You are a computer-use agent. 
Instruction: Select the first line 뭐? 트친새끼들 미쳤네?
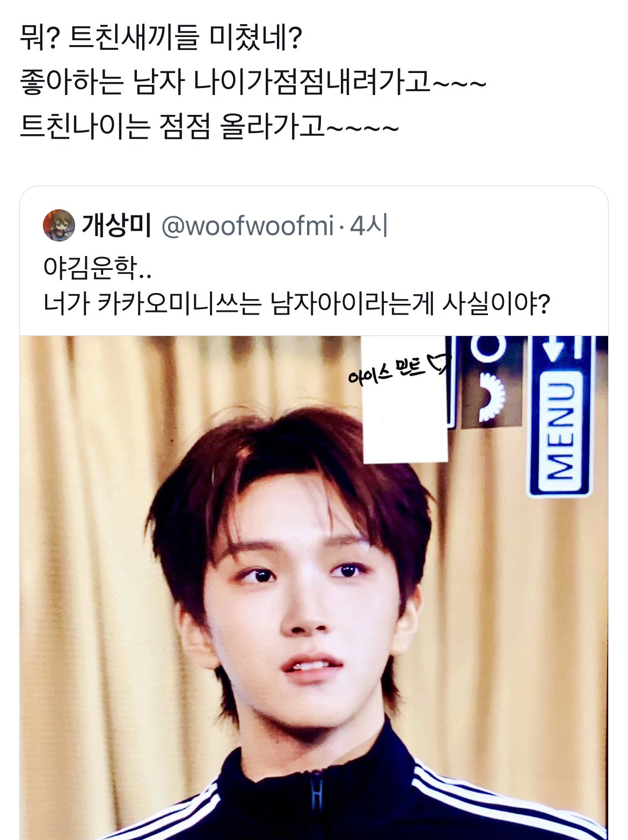(161, 38)
